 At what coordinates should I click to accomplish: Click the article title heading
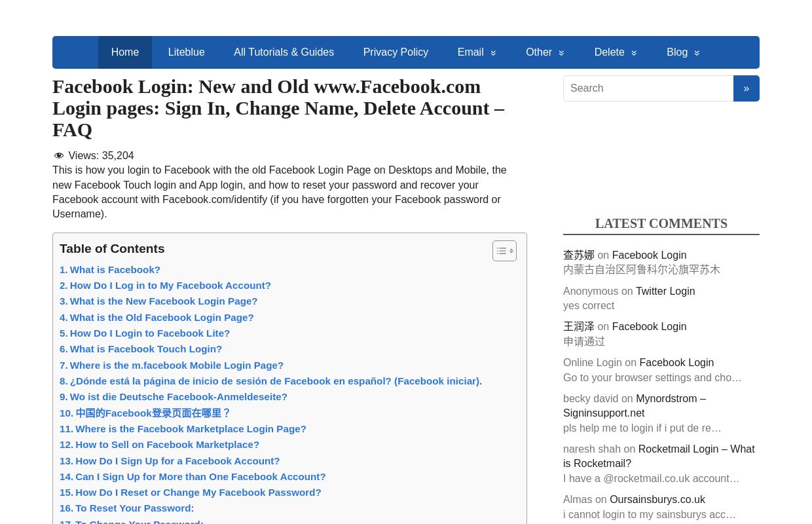(278, 108)
